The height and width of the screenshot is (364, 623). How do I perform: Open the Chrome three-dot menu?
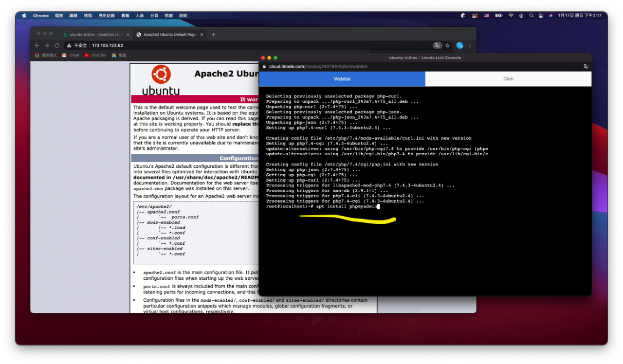click(x=470, y=45)
